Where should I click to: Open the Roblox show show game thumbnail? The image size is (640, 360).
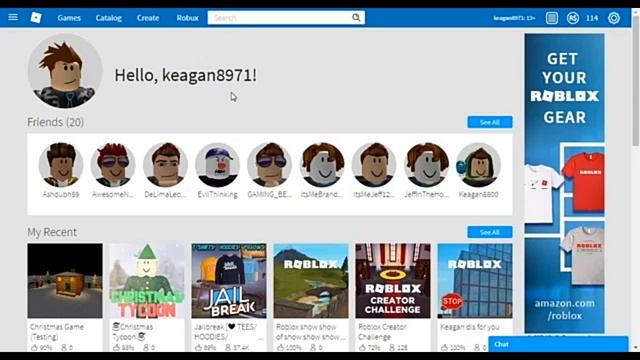pyautogui.click(x=311, y=281)
